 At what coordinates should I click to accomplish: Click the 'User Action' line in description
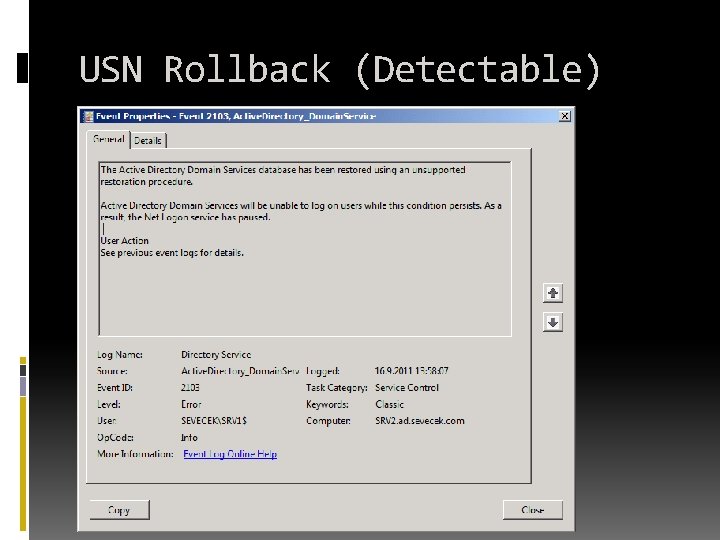[x=124, y=241]
